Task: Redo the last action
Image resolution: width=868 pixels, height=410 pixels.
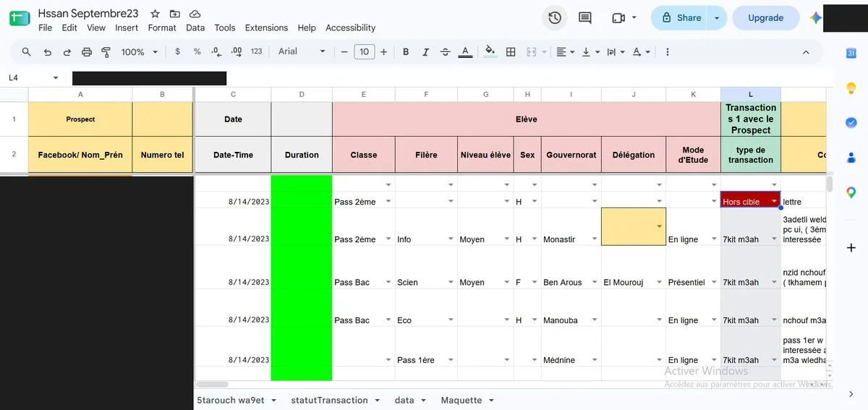Action: 67,52
